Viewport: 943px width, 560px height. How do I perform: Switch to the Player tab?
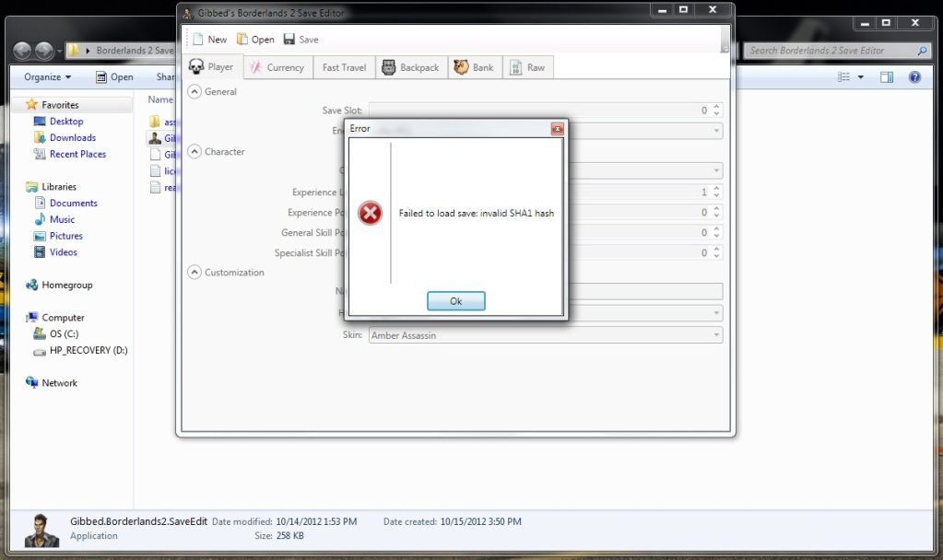[x=212, y=66]
